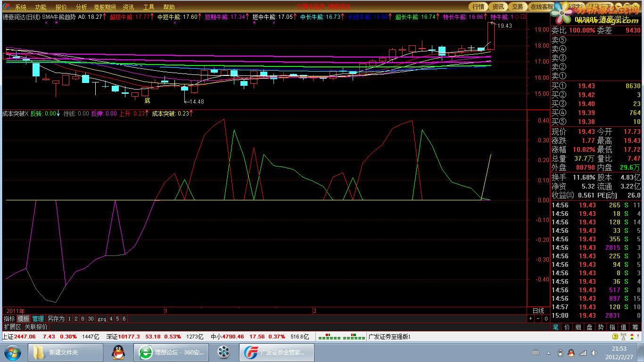
Task: Click the plus zoom-in chart button
Action: [530, 319]
